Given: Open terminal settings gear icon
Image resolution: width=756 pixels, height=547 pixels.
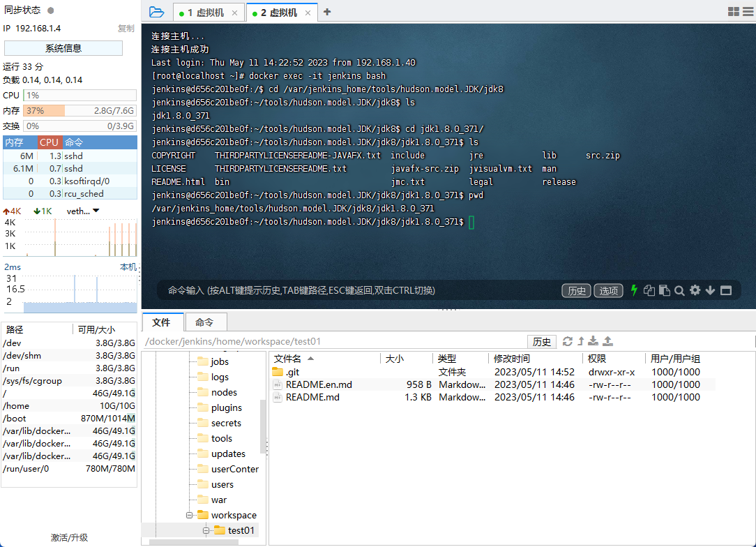Looking at the screenshot, I should coord(695,290).
